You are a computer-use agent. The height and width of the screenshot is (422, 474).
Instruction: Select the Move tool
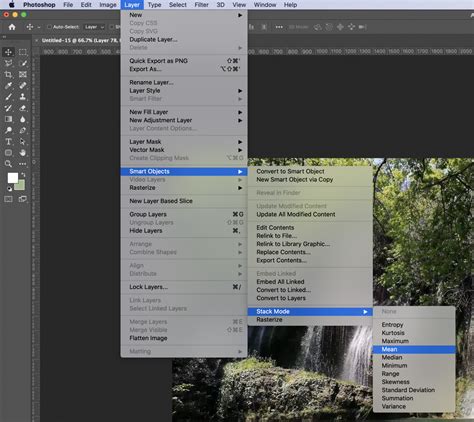(x=9, y=52)
